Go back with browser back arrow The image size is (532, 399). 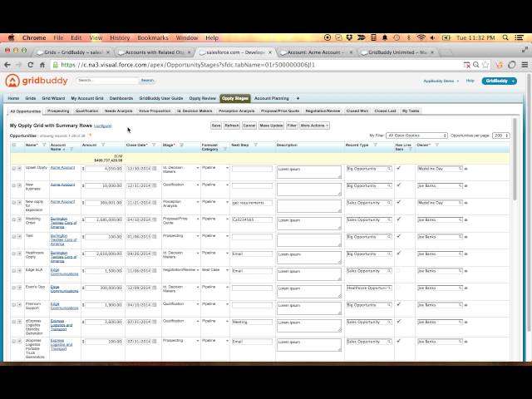coord(7,65)
